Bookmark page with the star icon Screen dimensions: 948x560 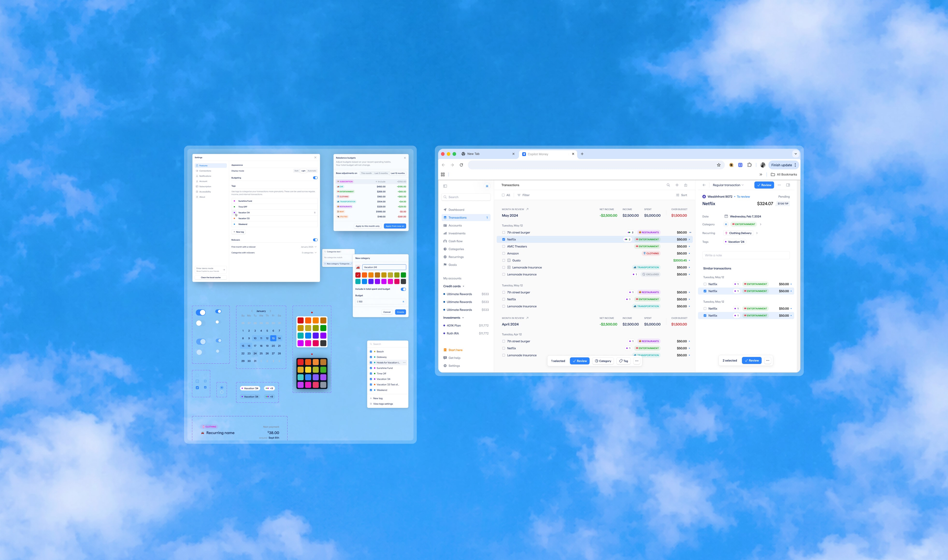[718, 165]
